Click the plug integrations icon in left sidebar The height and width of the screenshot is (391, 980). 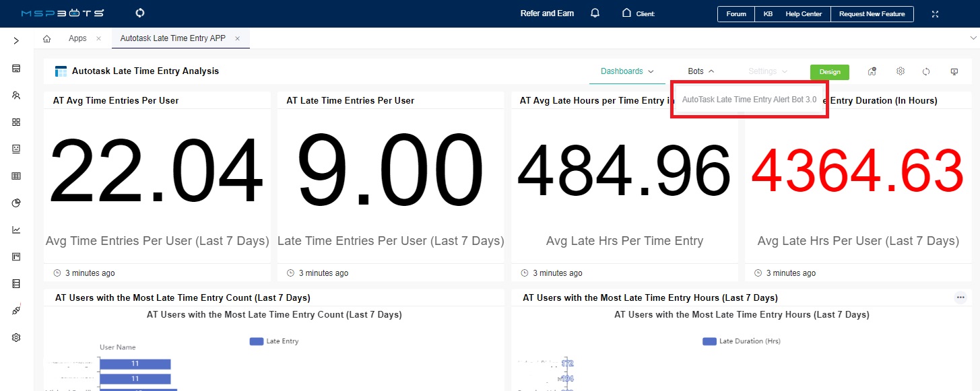tap(16, 310)
